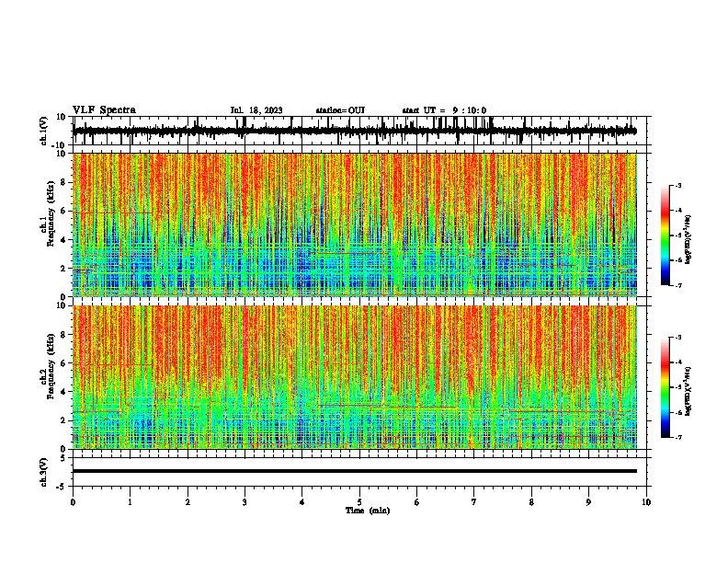Click the 4 kHz tick on ch.1 spectrogram
Image resolution: width=728 pixels, height=563 pixels.
(x=63, y=240)
